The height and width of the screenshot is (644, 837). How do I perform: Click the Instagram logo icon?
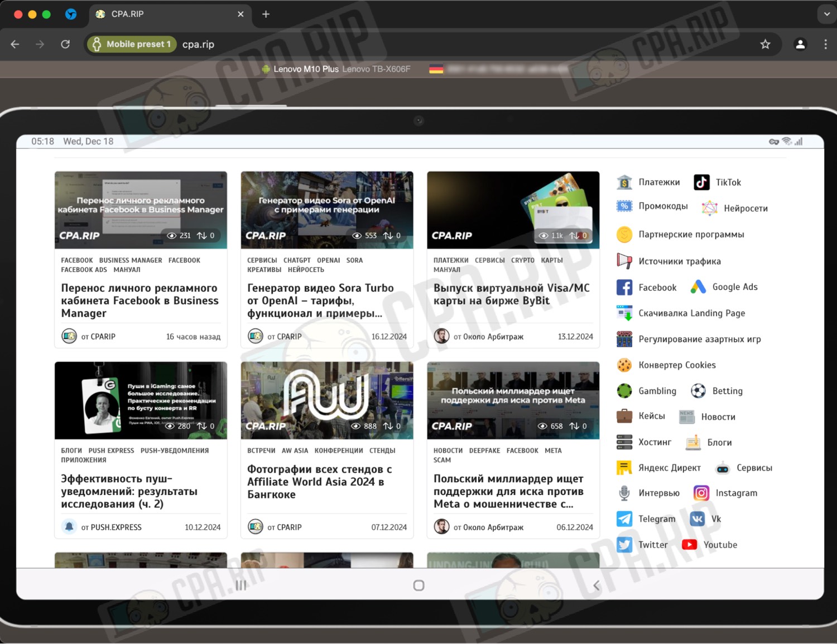click(701, 493)
